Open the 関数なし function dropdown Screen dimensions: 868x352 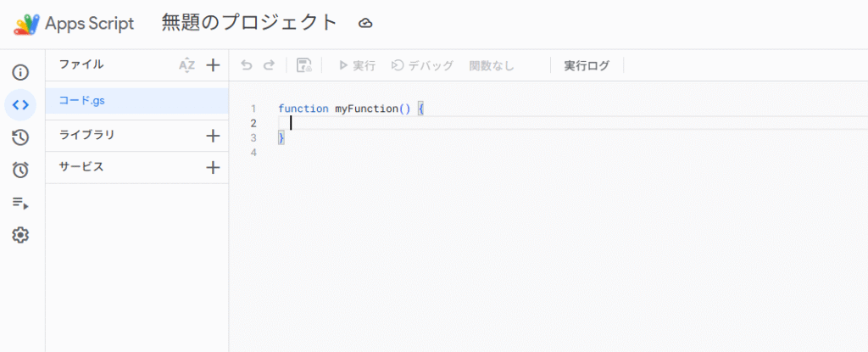point(492,65)
